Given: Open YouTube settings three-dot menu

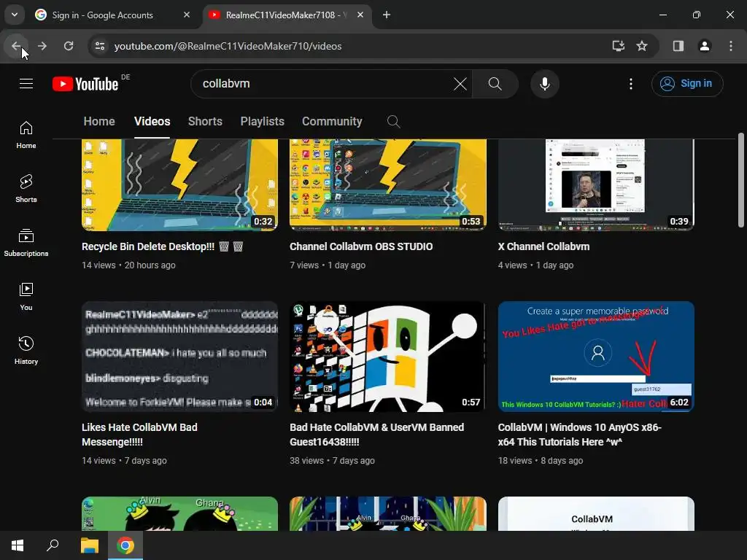Looking at the screenshot, I should click(x=631, y=84).
